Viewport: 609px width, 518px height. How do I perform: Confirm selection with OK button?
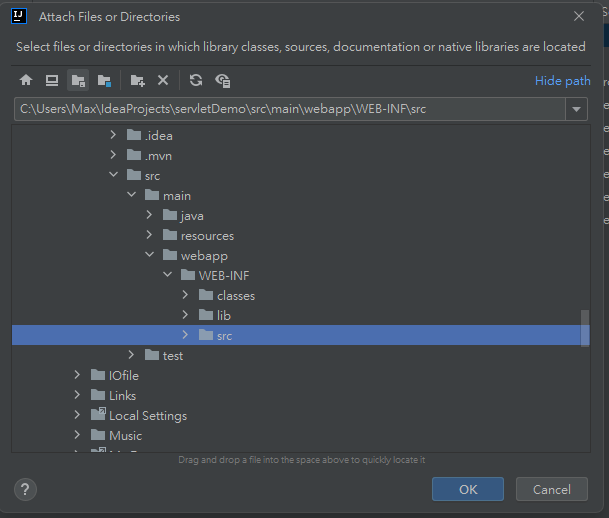point(468,489)
